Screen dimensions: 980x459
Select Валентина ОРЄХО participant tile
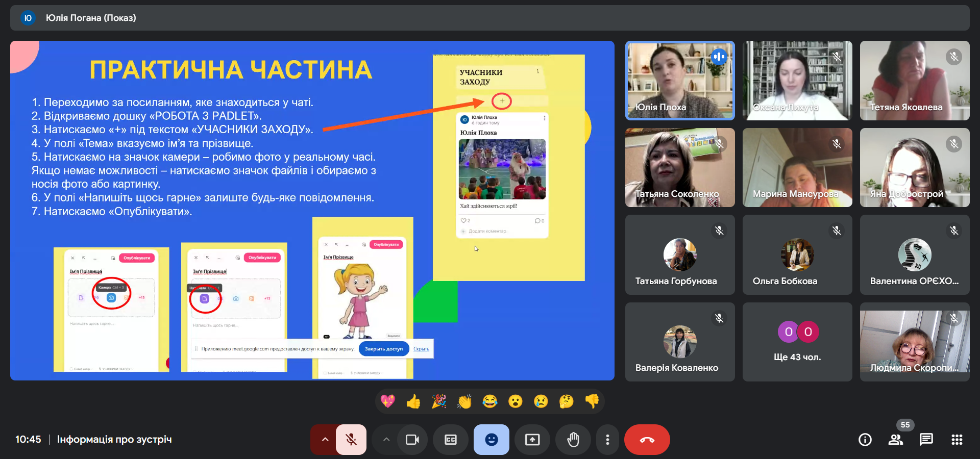915,254
